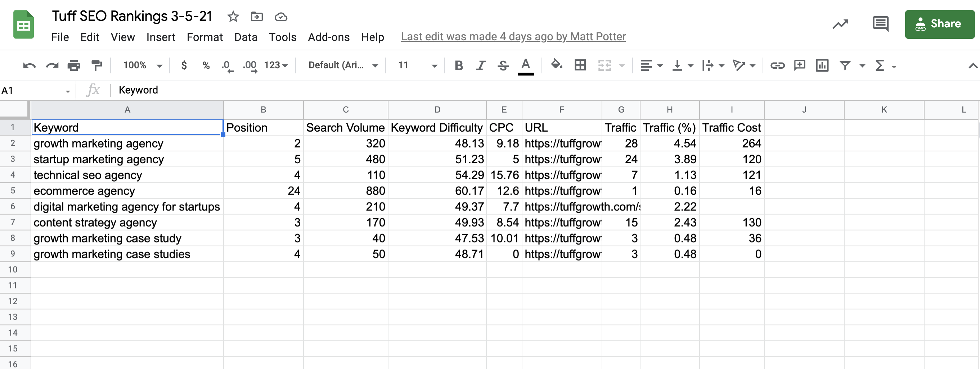Click the Share button
This screenshot has width=980, height=369.
pos(940,24)
